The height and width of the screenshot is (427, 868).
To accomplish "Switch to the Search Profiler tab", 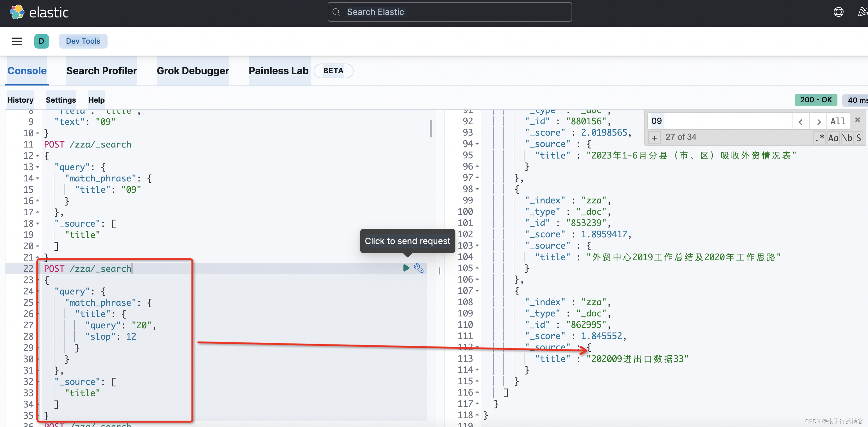I will tap(101, 71).
